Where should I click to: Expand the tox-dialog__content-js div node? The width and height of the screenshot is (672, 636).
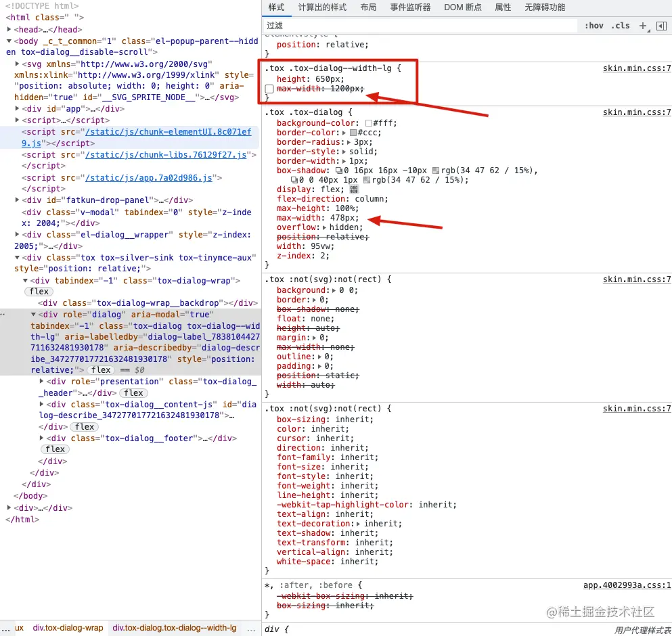(x=41, y=404)
